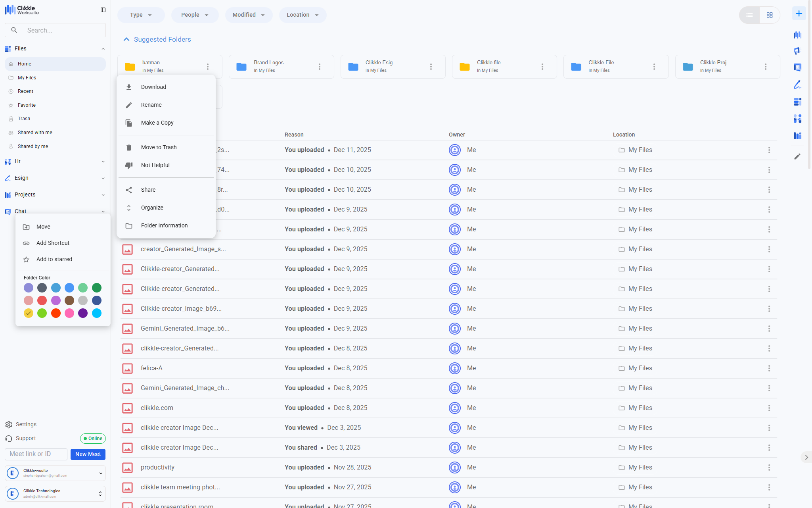Click the Meet link or ID field
The height and width of the screenshot is (508, 812).
point(36,454)
